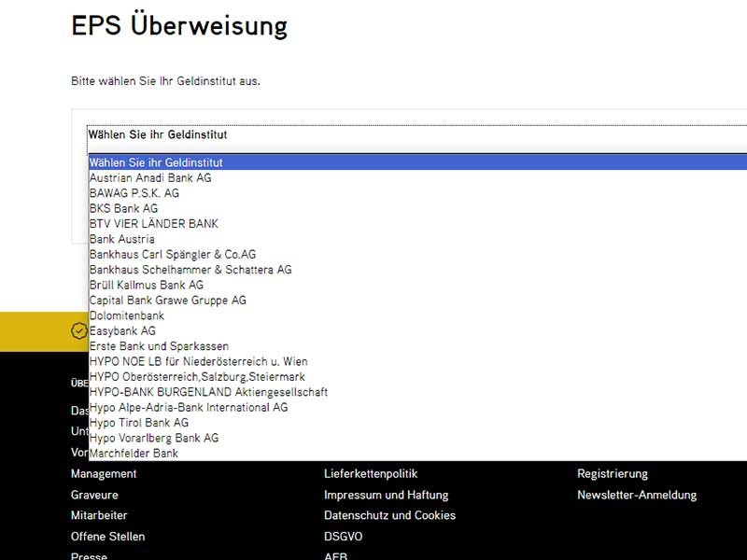This screenshot has width=747, height=560.
Task: Open Newsletter-Anmeldung link
Action: [x=637, y=495]
